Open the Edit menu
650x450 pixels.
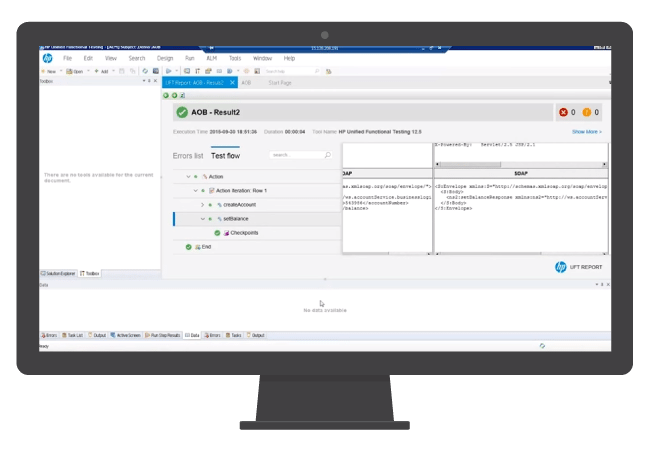tap(88, 58)
